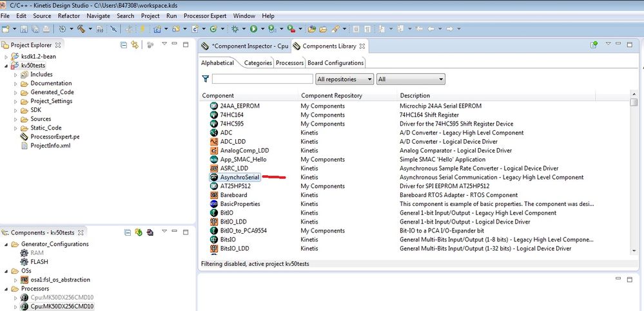Click the Forward navigation arrow in toolbar
Viewport: 644px width, 311px height.
point(450,29)
